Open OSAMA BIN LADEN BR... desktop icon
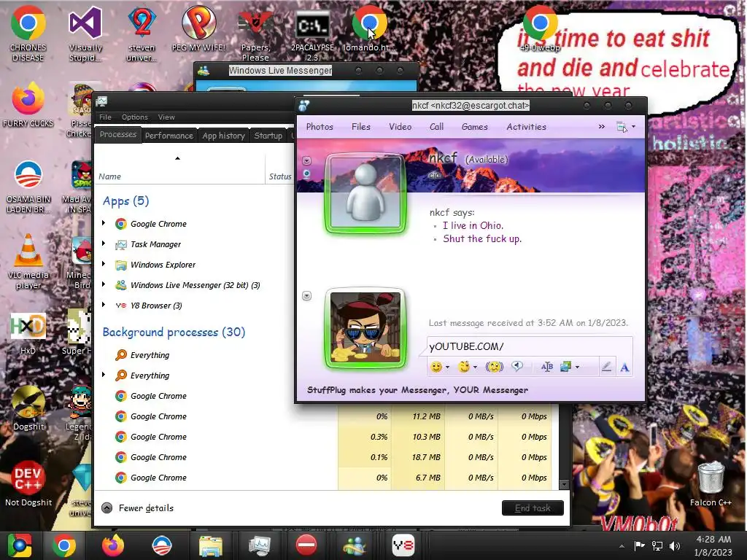This screenshot has height=560, width=747. click(x=28, y=187)
